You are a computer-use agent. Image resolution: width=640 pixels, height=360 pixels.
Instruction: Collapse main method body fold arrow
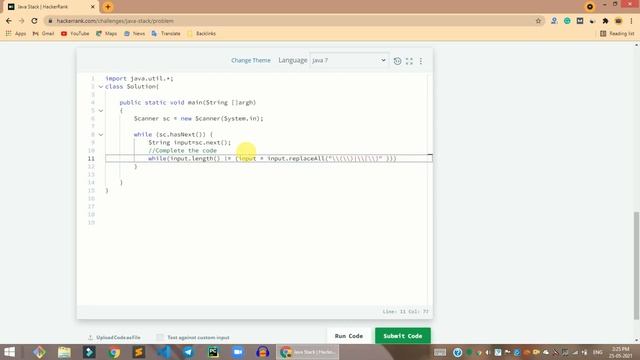pos(101,111)
